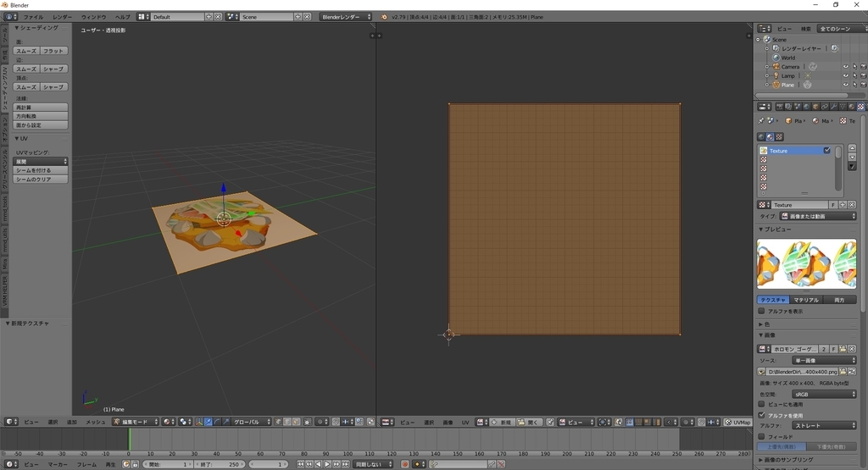This screenshot has height=470, width=868.
Task: Open pivot point selector in 3D header
Action: [x=185, y=422]
